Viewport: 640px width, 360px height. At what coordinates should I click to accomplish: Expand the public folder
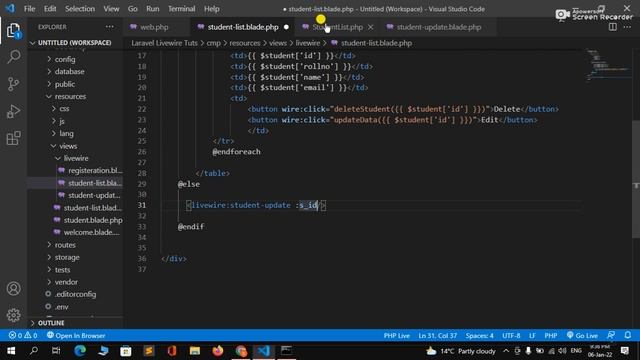pos(64,84)
